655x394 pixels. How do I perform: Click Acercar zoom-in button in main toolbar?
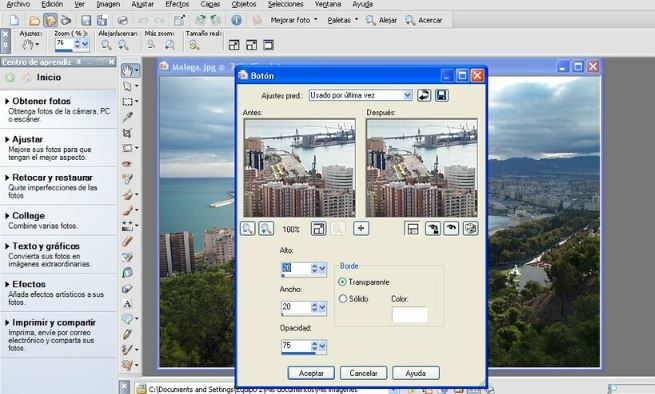coord(424,20)
